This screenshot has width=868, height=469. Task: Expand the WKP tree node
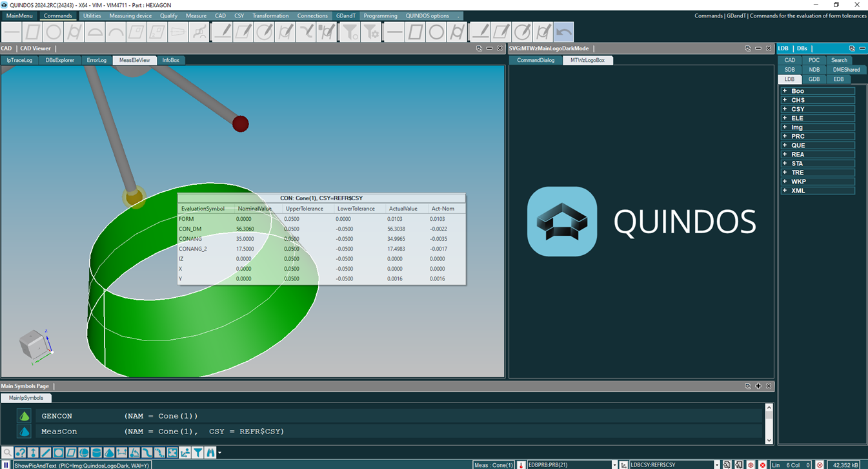click(785, 182)
